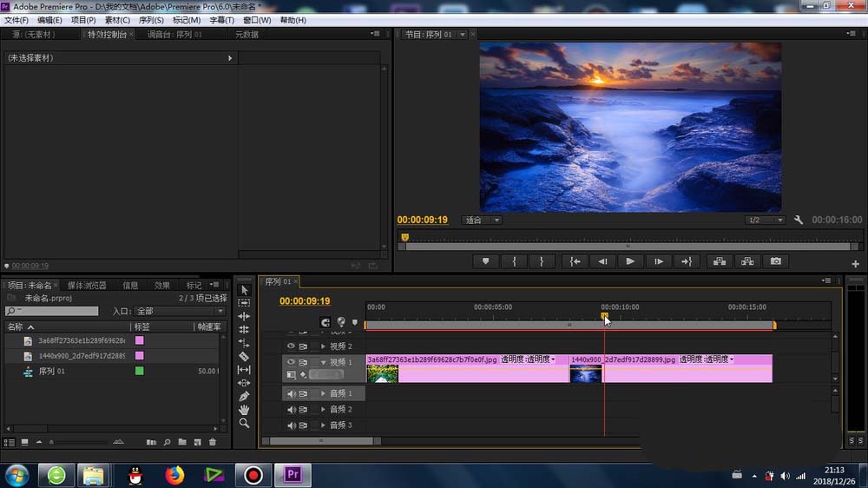Choose the Hand tool
This screenshot has width=868, height=488.
point(244,409)
